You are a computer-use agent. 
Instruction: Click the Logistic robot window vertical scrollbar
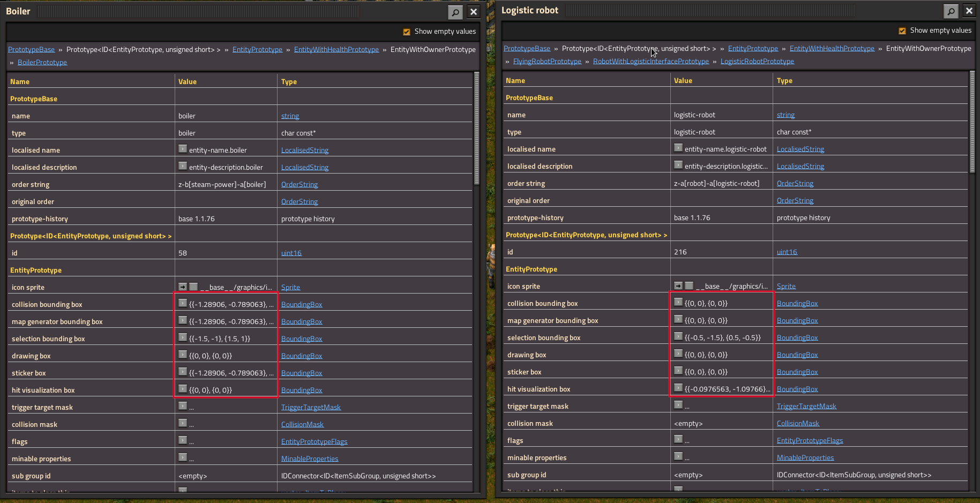972,122
